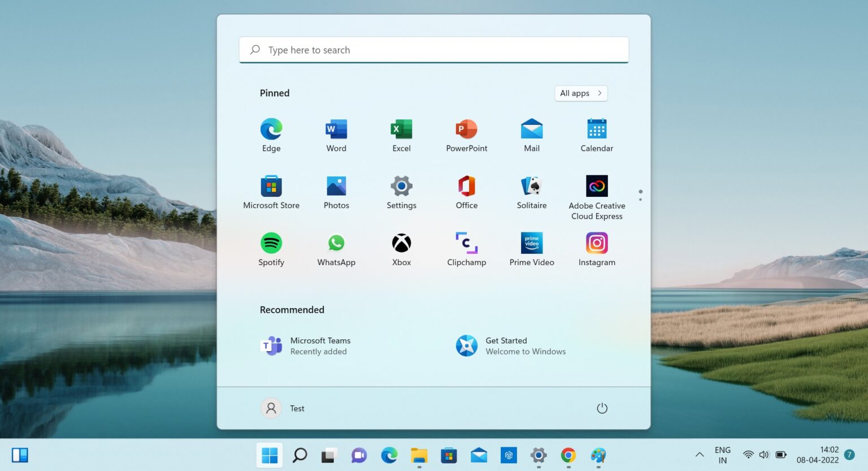
Task: Launch Word from the pinned apps
Action: [336, 135]
